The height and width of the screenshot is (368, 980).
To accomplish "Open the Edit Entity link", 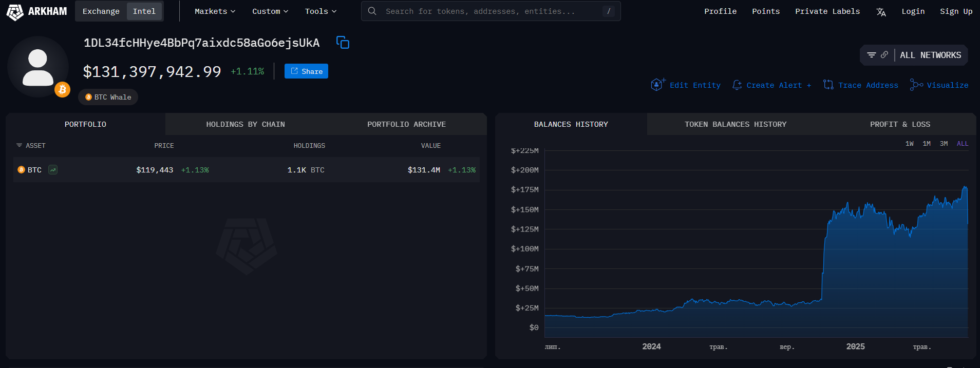I will [694, 85].
